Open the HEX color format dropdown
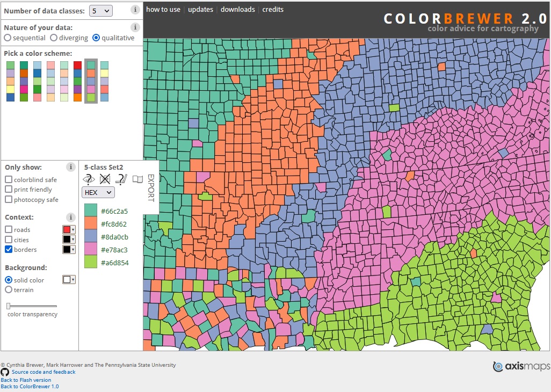 (x=98, y=192)
